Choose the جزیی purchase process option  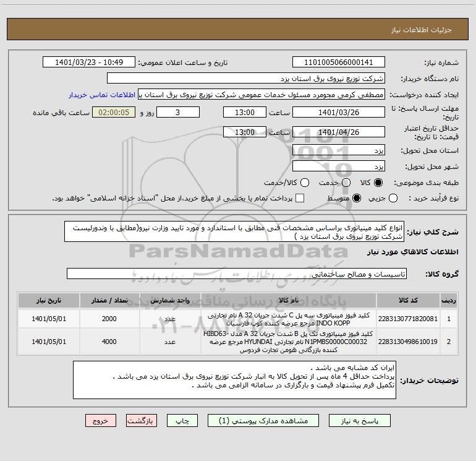click(393, 198)
